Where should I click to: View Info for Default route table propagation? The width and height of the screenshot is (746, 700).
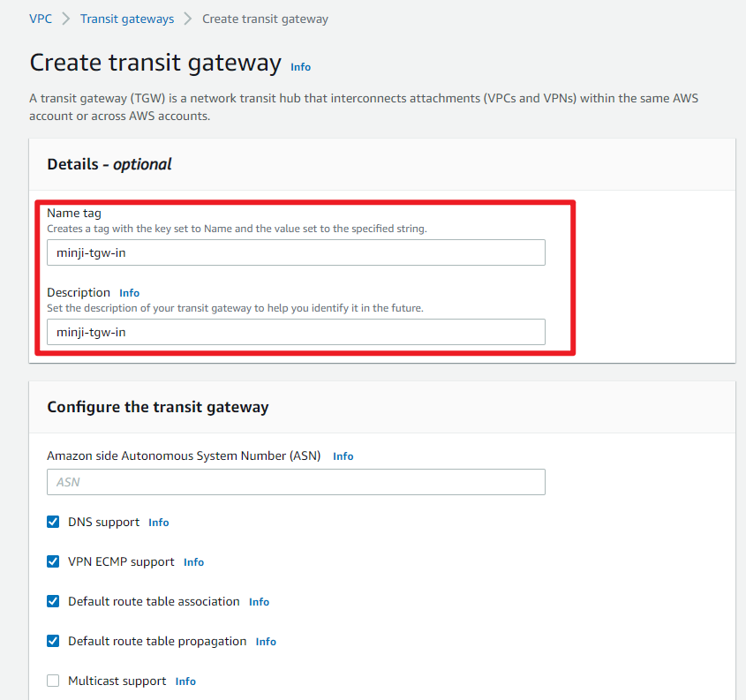[x=266, y=642]
